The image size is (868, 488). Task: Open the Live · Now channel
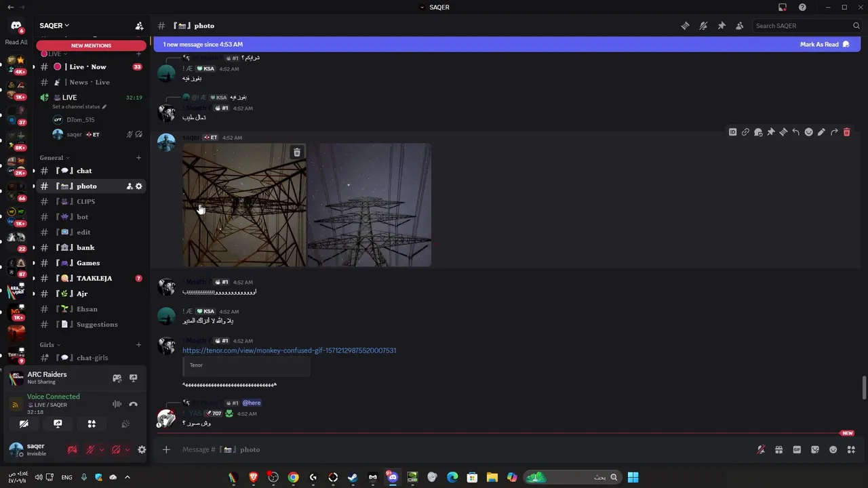(x=92, y=67)
